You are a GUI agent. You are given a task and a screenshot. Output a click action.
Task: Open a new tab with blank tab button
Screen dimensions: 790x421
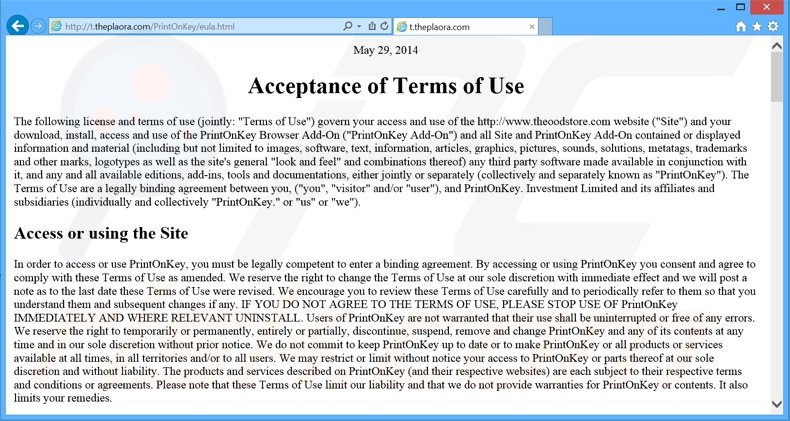pos(545,27)
